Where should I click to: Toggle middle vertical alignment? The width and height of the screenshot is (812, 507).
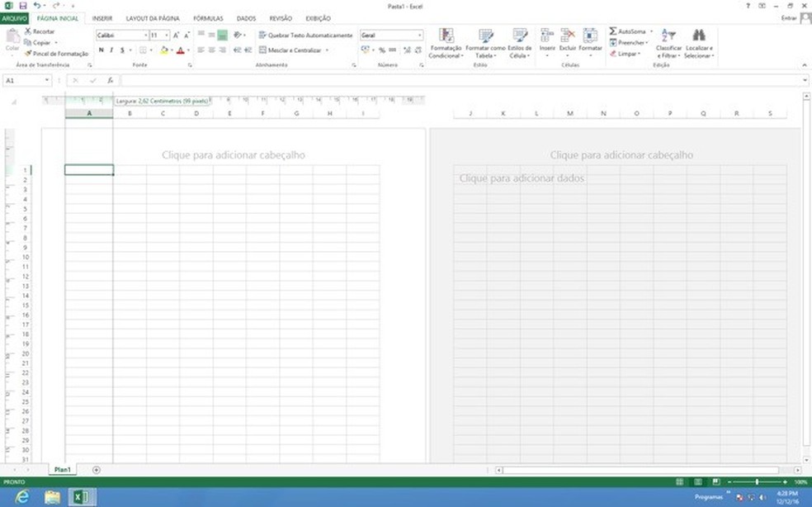pos(212,35)
